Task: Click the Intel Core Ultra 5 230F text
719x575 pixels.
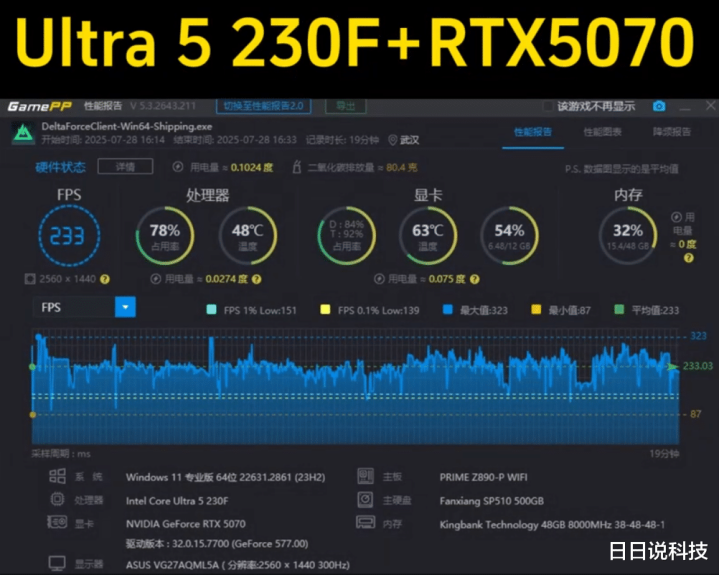Action: click(x=177, y=501)
